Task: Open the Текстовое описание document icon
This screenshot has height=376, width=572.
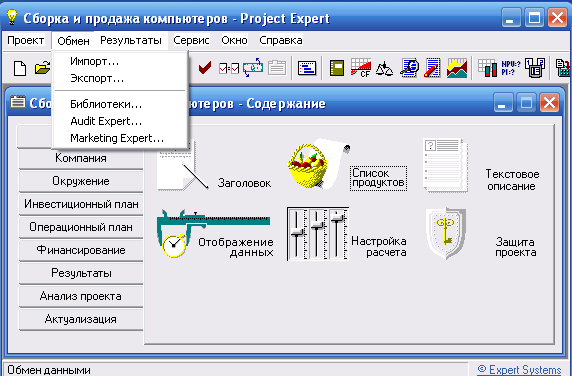Action: (x=445, y=165)
